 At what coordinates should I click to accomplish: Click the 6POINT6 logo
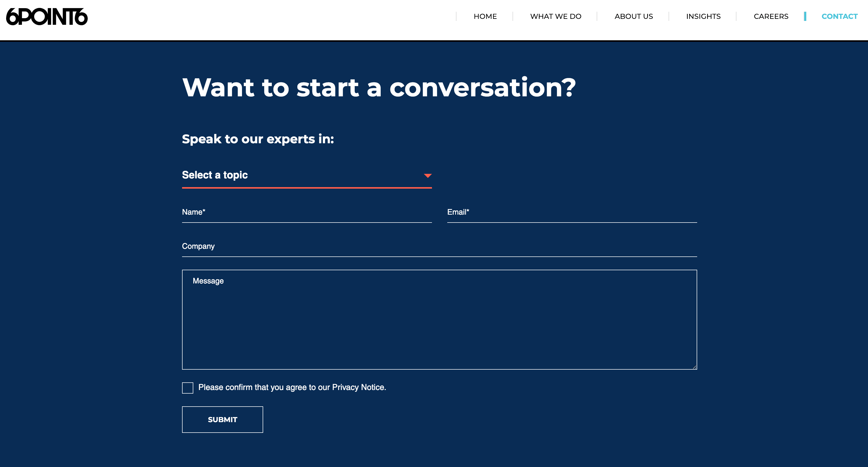(47, 17)
